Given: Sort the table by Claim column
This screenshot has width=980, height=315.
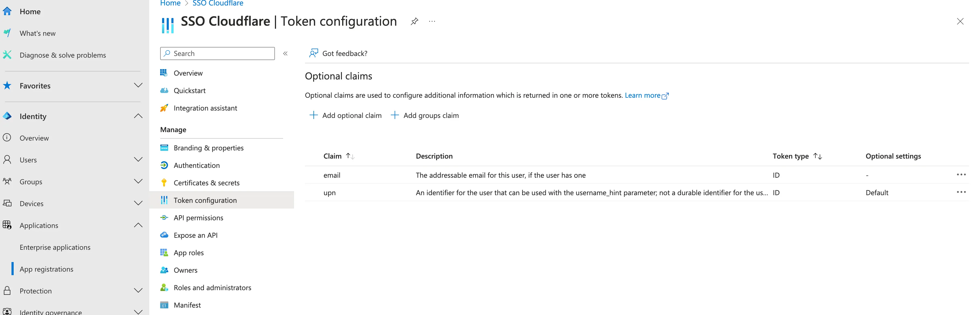Looking at the screenshot, I should point(338,156).
